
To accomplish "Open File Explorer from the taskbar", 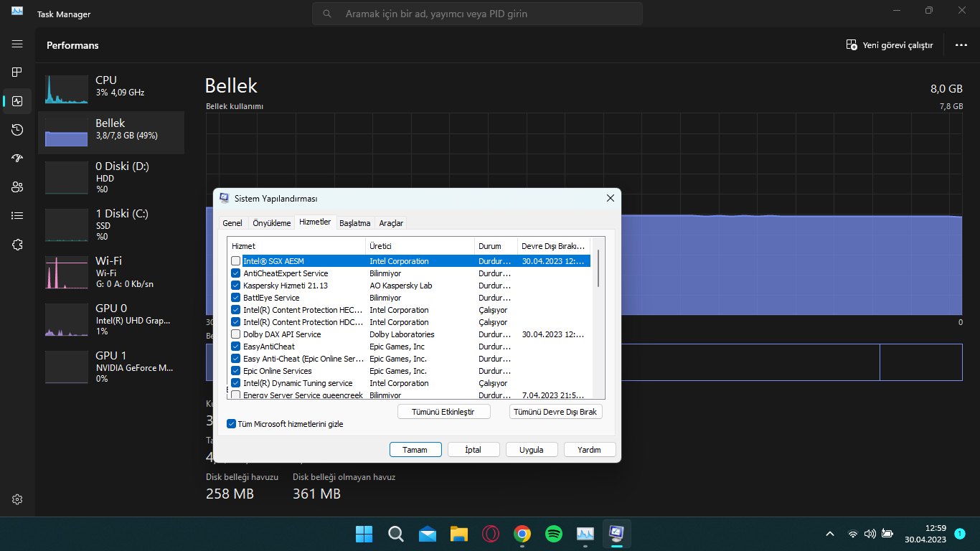I will click(x=459, y=534).
